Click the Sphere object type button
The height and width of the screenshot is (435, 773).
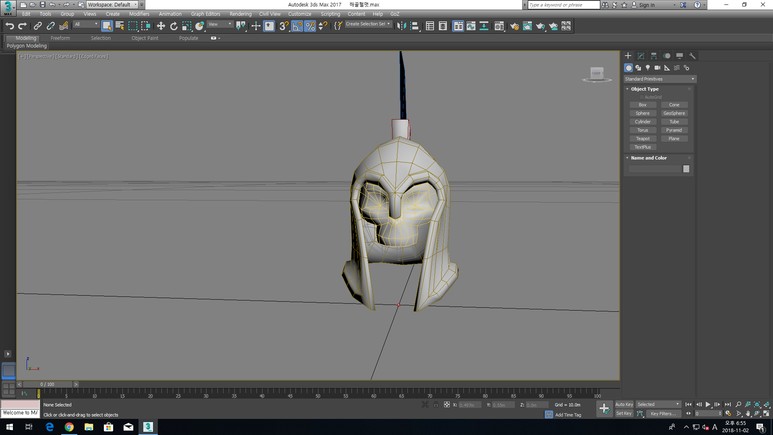click(643, 113)
